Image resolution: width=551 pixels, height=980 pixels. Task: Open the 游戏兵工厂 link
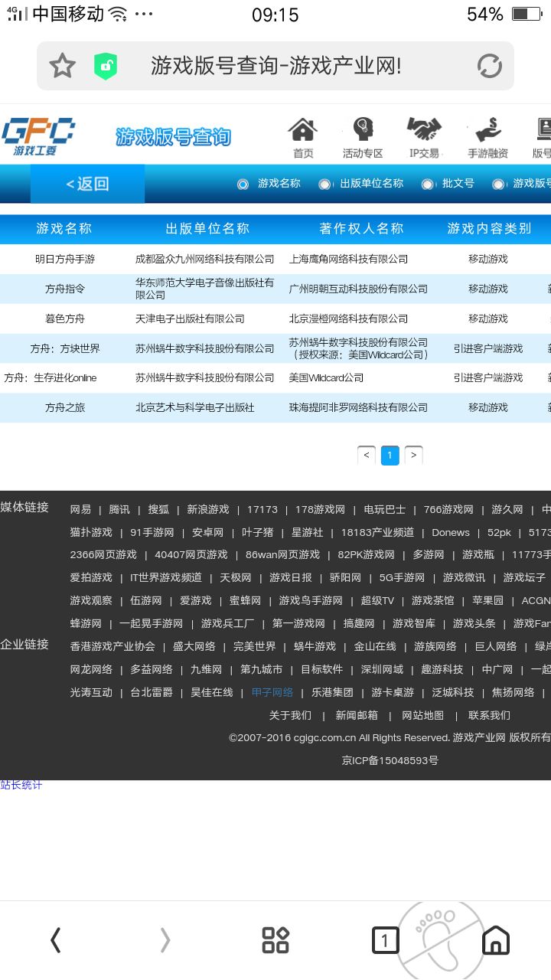pos(228,623)
